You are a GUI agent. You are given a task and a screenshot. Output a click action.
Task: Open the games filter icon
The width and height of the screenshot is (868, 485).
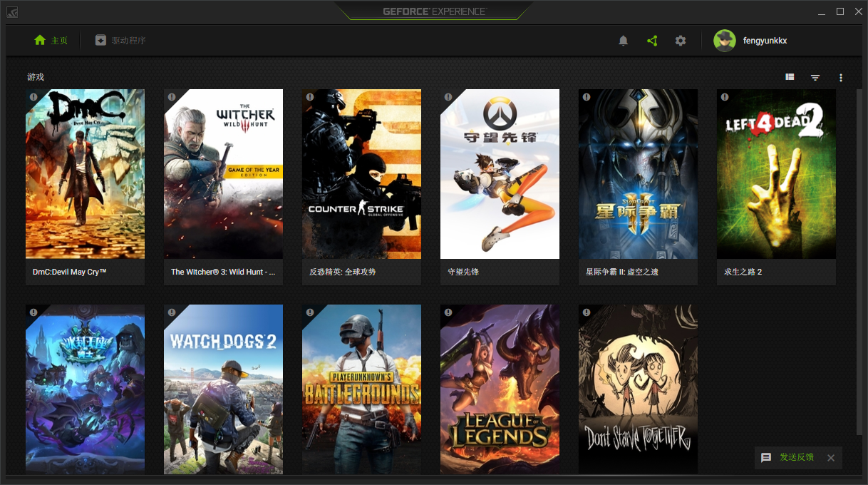[x=815, y=77]
